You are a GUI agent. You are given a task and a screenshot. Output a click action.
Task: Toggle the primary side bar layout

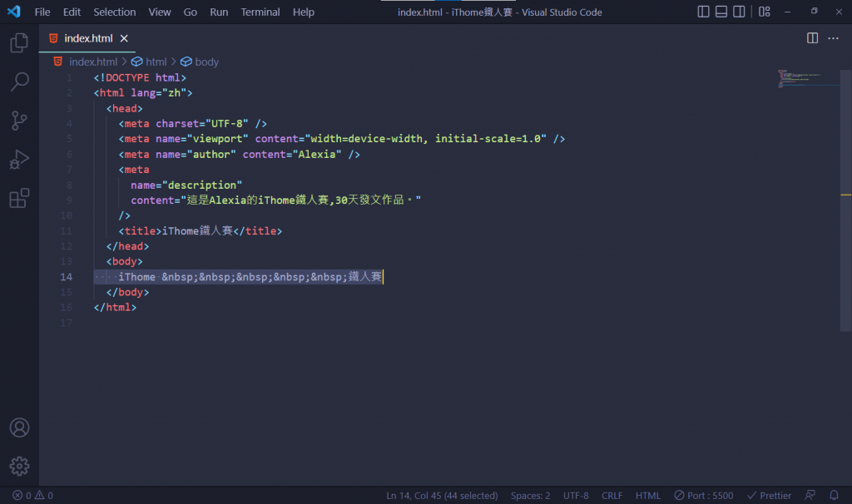click(703, 12)
